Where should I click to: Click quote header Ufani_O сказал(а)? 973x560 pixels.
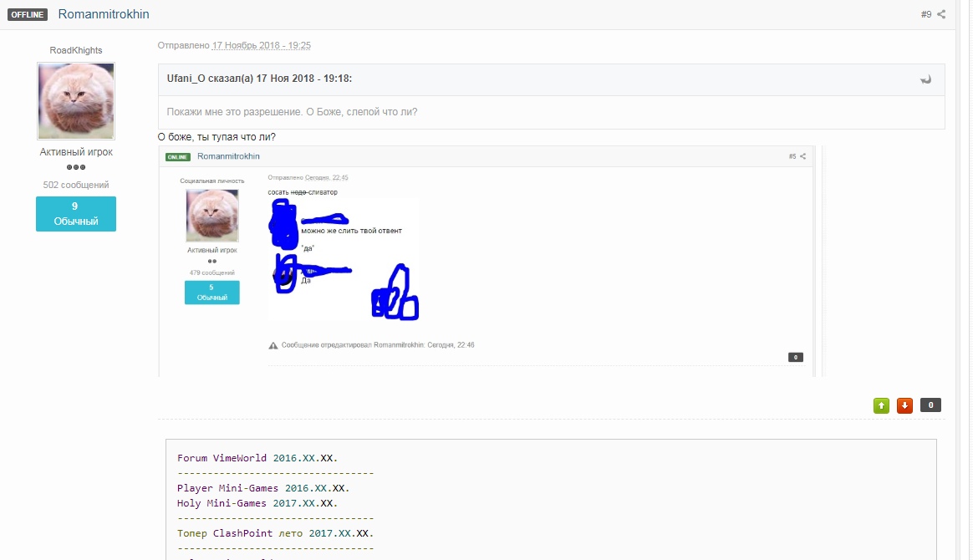(x=259, y=79)
